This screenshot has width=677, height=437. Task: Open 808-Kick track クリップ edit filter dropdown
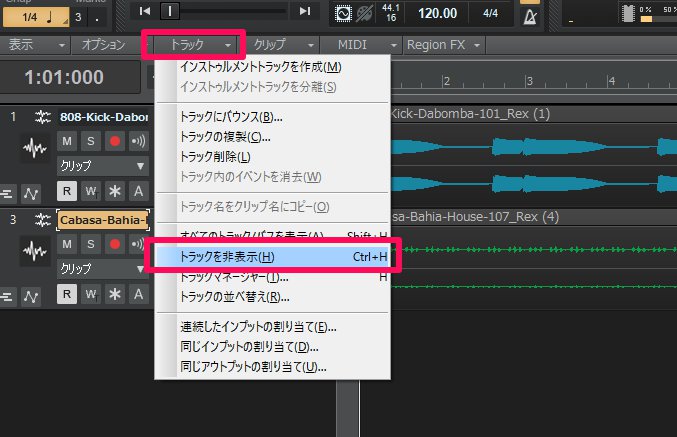coord(103,166)
